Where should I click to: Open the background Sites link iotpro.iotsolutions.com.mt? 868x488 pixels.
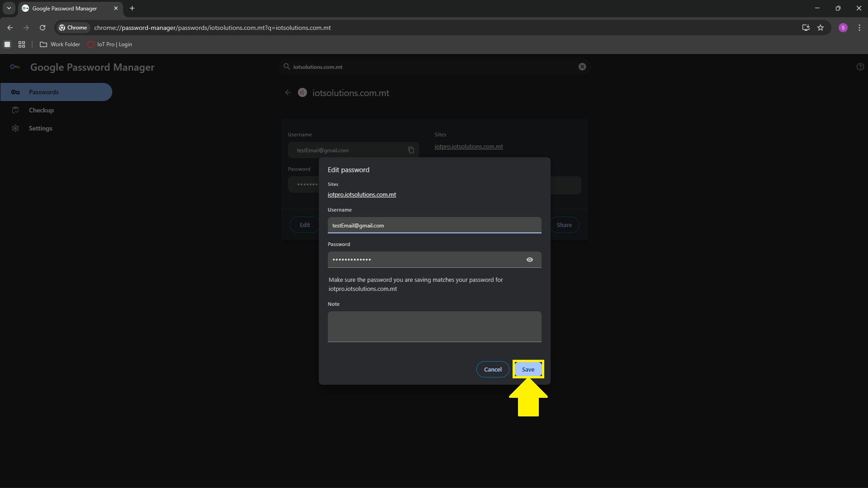pyautogui.click(x=469, y=146)
